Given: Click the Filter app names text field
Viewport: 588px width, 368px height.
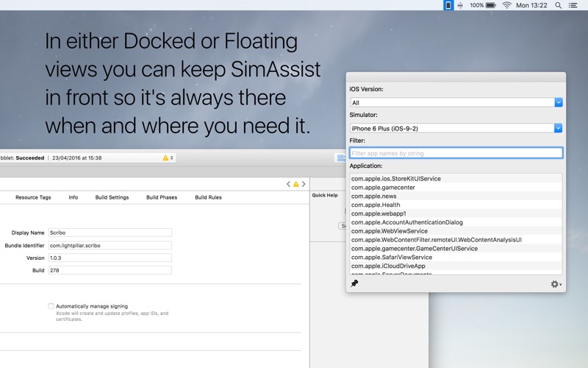Looking at the screenshot, I should pos(456,153).
